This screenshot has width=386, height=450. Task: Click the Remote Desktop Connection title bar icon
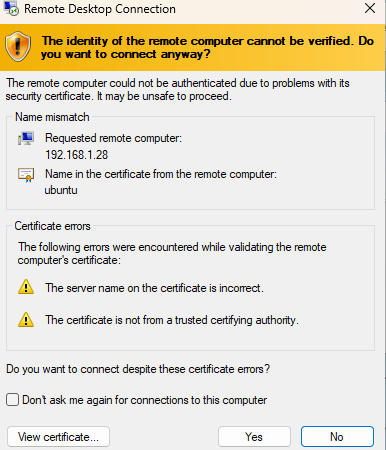[x=11, y=8]
